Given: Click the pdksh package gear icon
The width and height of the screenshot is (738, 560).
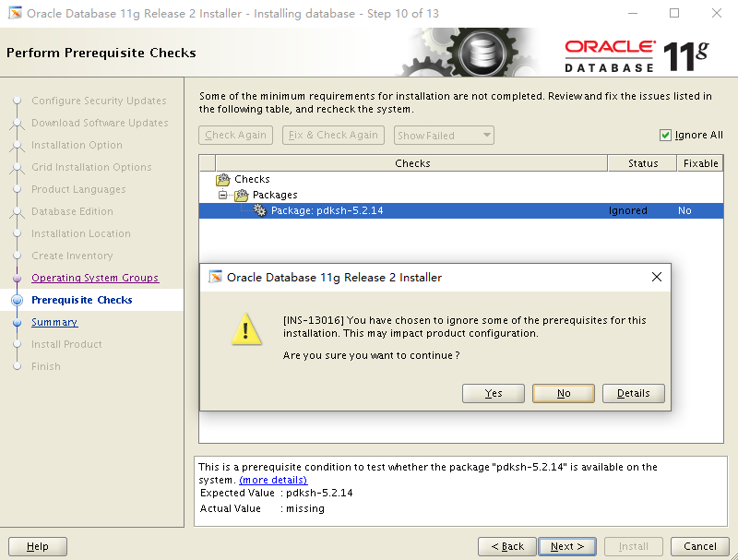Looking at the screenshot, I should coord(260,210).
